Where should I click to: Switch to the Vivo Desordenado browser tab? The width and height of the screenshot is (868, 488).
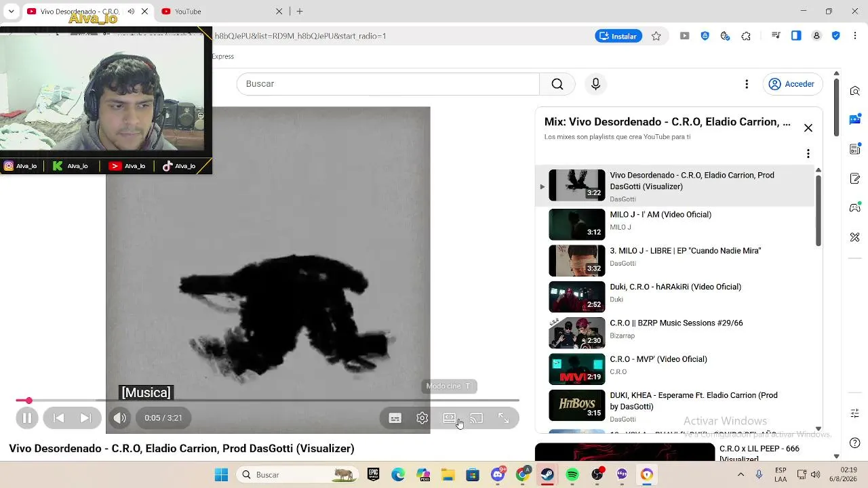coord(88,12)
